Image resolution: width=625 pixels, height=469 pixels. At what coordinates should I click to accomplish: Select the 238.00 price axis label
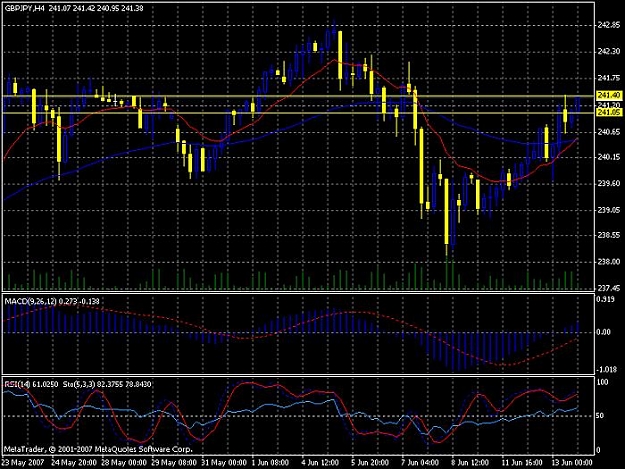(x=609, y=262)
